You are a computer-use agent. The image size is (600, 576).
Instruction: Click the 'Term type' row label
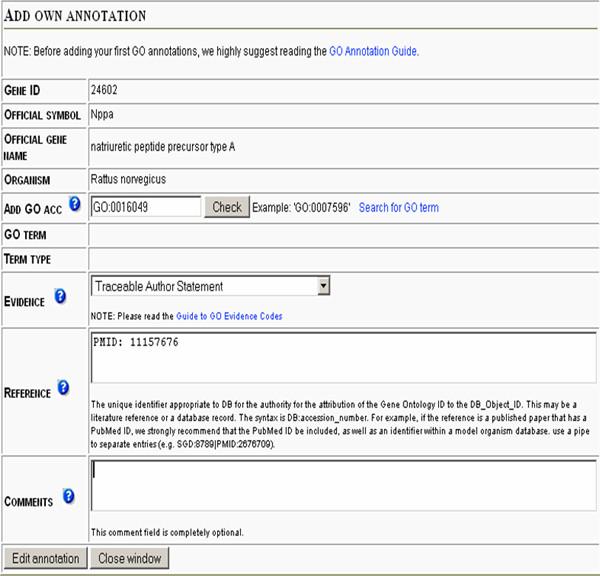click(27, 259)
